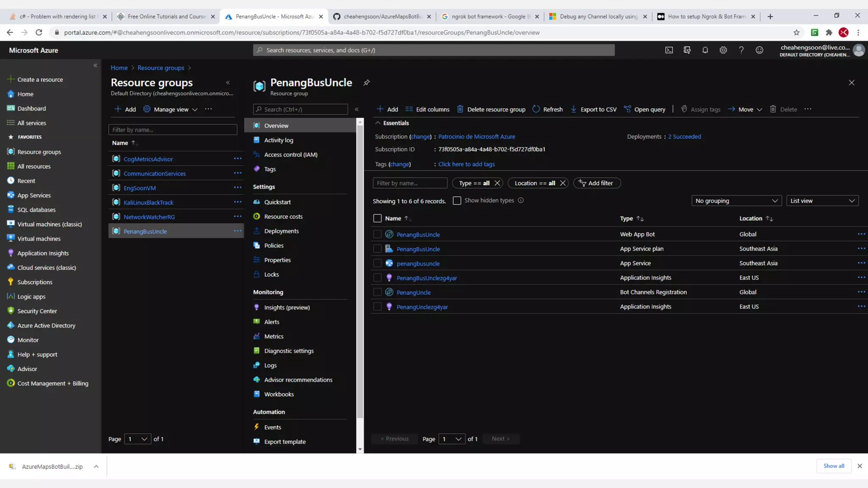This screenshot has height=488, width=868.
Task: Select all resources header checkbox
Action: [377, 218]
